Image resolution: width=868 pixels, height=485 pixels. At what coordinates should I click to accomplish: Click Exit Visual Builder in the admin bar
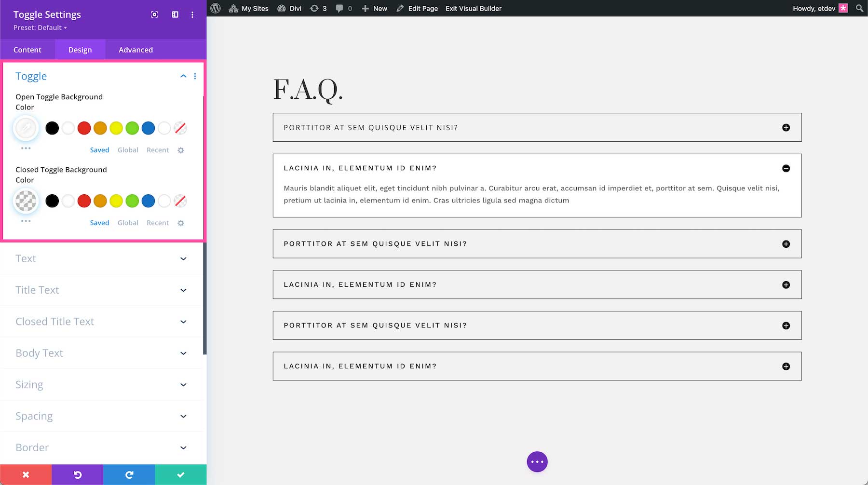473,8
